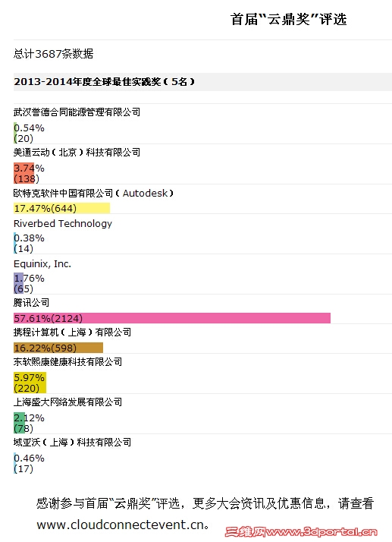This screenshot has height=542, width=392.
Task: Click the green 2.12% (78) bar
Action: (x=20, y=423)
